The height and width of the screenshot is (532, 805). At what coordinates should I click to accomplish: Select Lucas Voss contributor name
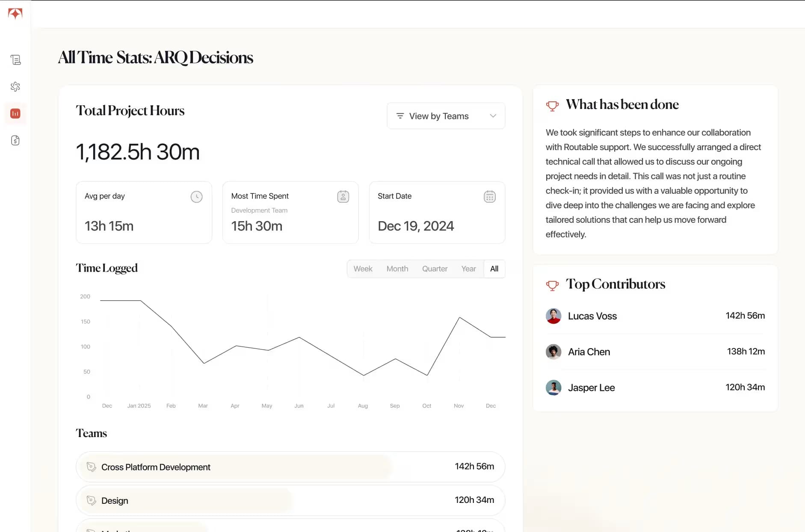coord(592,316)
